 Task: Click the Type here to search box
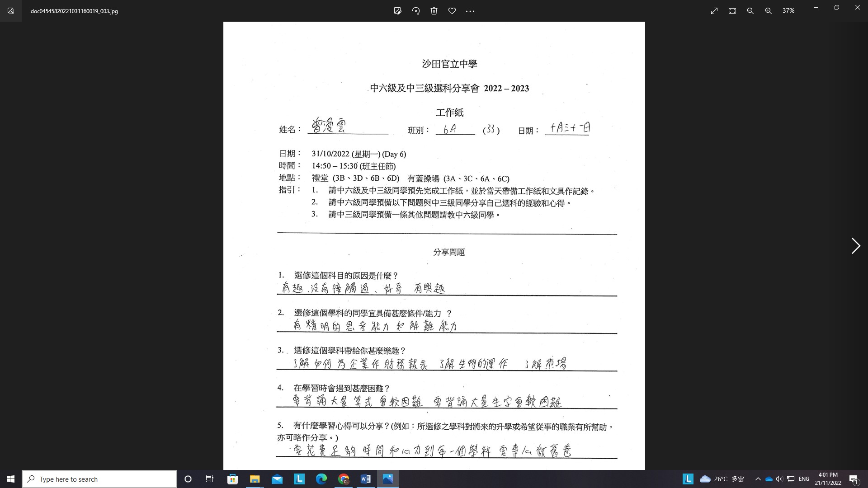99,479
